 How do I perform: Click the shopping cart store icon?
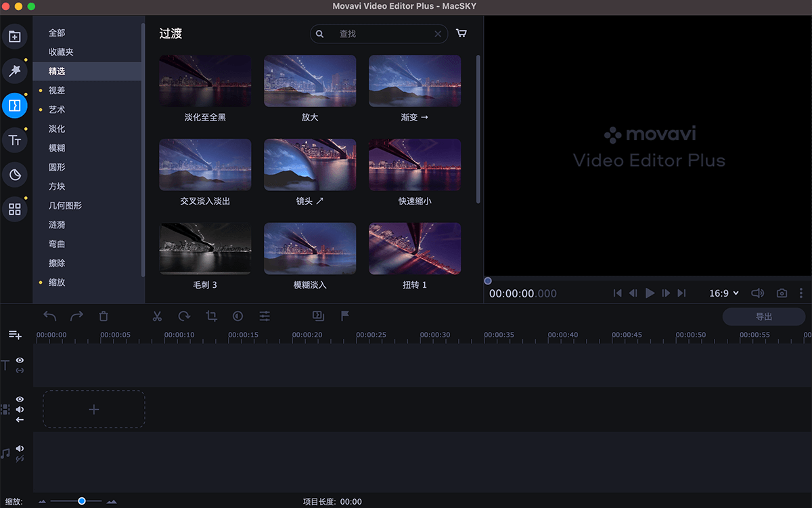coord(461,33)
